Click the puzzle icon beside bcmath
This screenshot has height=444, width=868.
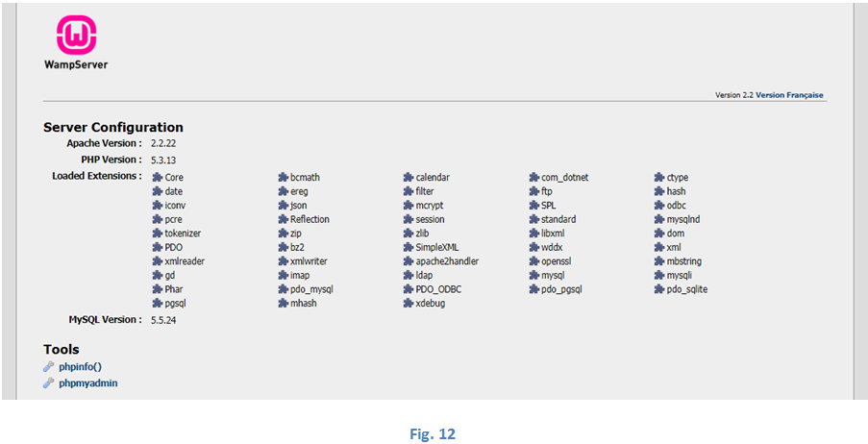pyautogui.click(x=283, y=178)
